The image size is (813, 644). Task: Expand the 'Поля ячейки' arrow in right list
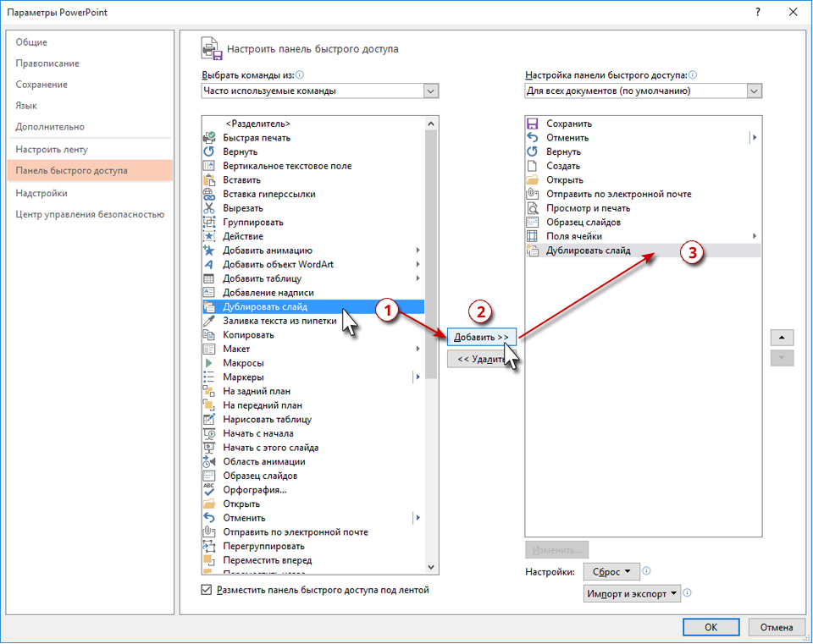pyautogui.click(x=755, y=236)
